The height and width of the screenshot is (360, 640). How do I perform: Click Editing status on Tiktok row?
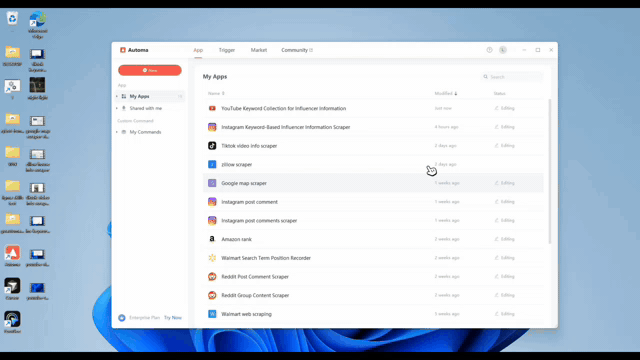[x=504, y=146]
